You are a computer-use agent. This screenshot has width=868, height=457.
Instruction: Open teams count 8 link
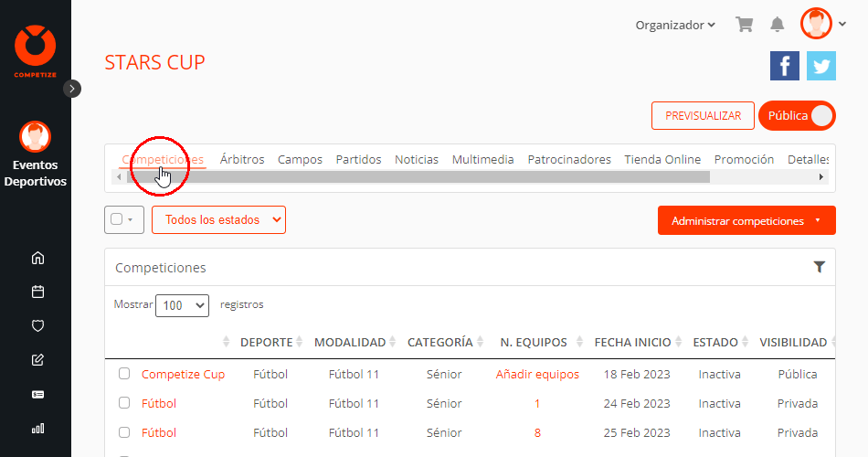tap(537, 432)
